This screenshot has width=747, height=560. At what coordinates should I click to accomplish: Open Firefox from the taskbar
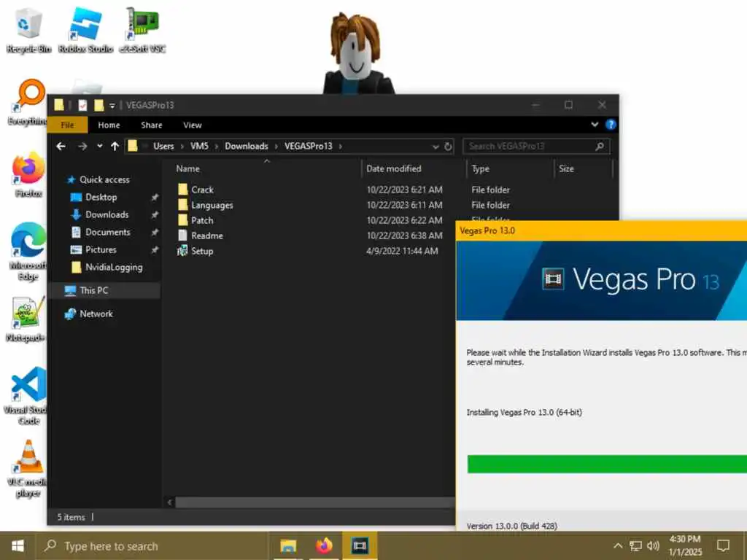(324, 545)
